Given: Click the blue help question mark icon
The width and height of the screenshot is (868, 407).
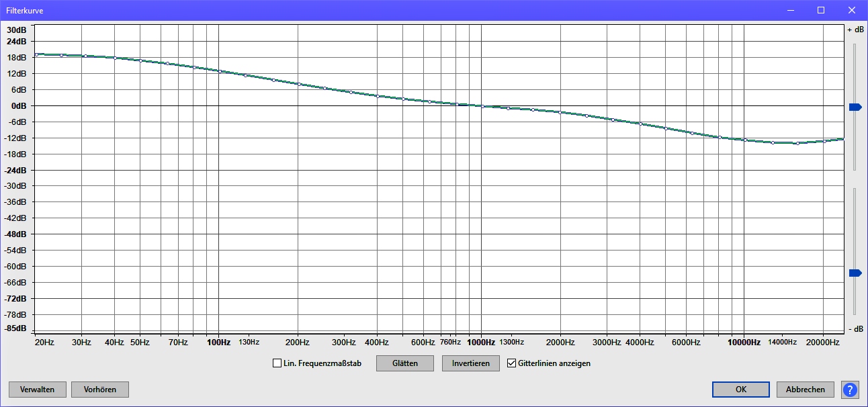Looking at the screenshot, I should [x=850, y=390].
